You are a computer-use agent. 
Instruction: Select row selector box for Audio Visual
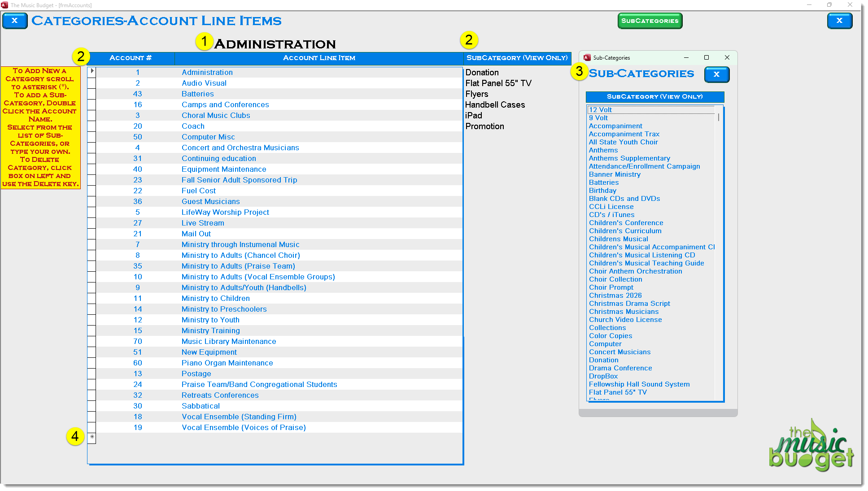click(x=92, y=83)
